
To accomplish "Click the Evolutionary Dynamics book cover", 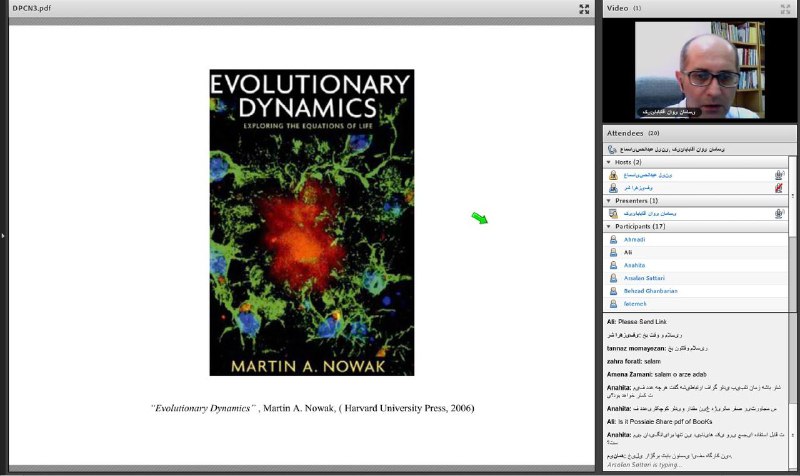I will pos(312,222).
